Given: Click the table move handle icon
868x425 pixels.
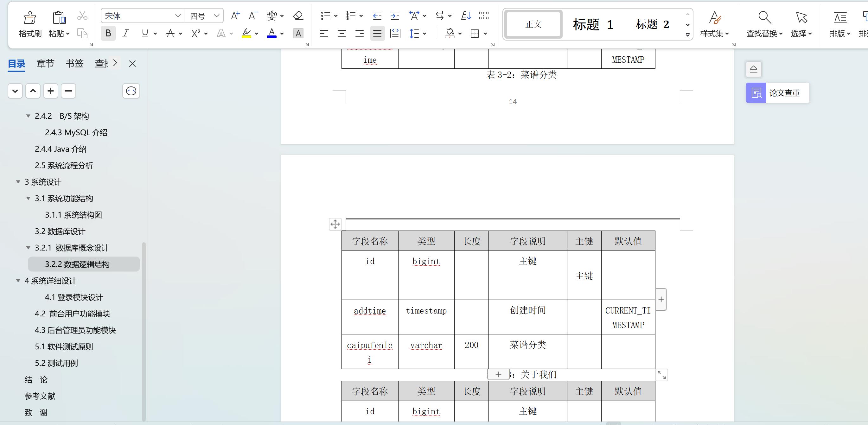Looking at the screenshot, I should pyautogui.click(x=335, y=224).
